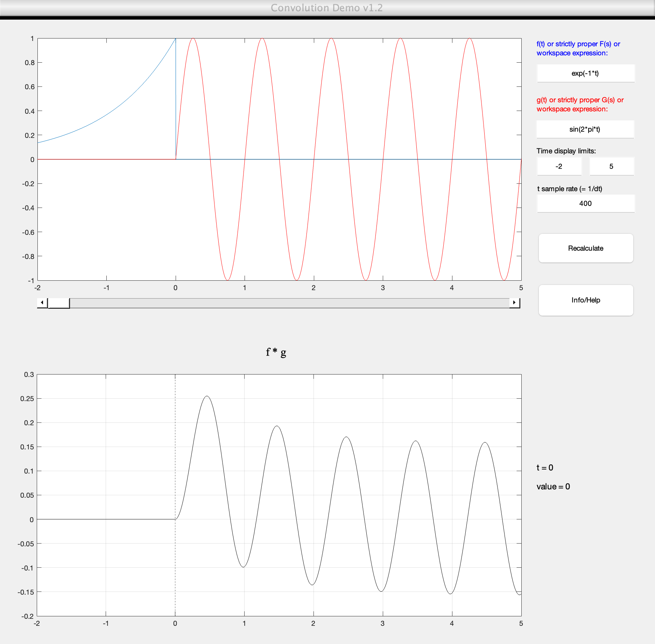Click the right arrow of the time slider
Viewport: 655px width, 644px height.
pyautogui.click(x=514, y=302)
